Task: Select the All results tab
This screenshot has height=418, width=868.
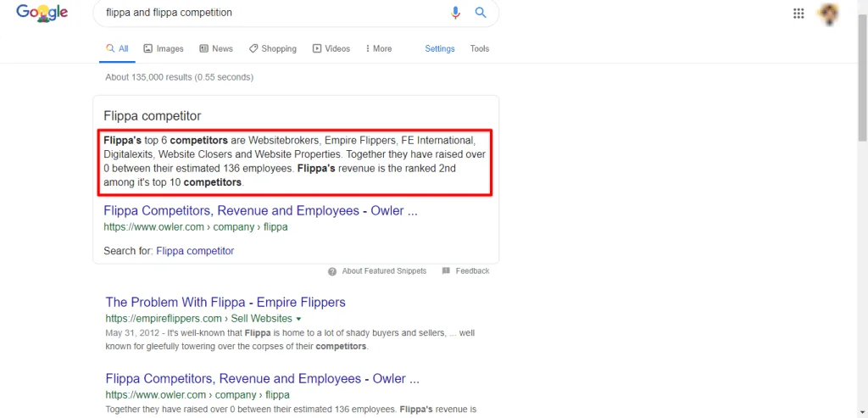Action: (x=117, y=48)
